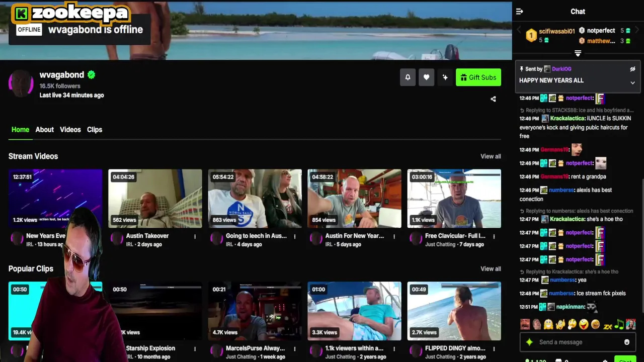Insert the green music notes emote
Viewport: 644px width, 362px height.
click(619, 325)
